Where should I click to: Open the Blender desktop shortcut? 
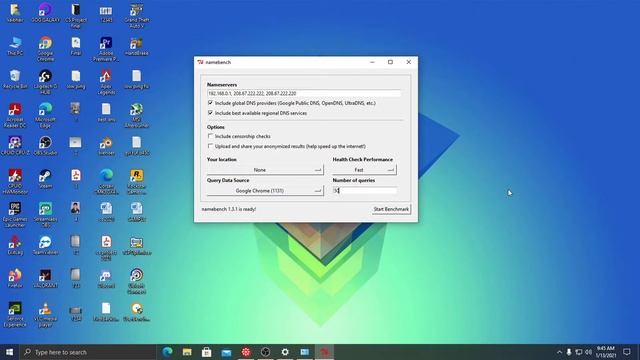[106, 145]
